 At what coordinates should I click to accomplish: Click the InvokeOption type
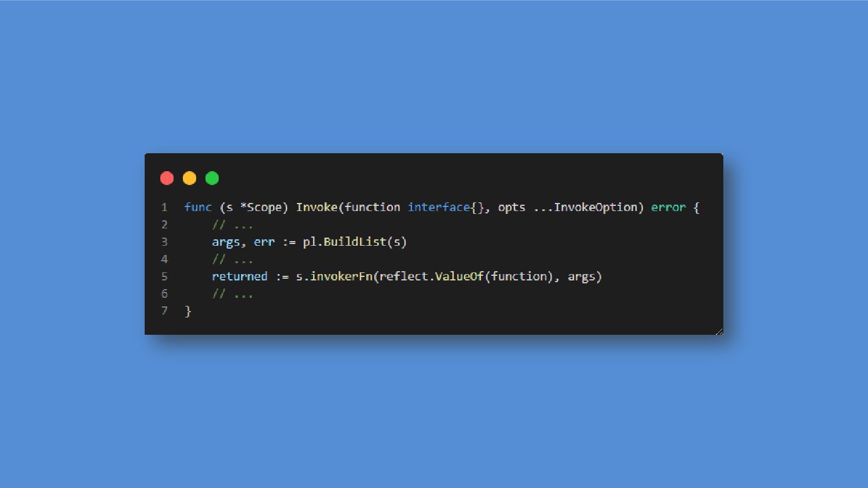tap(595, 207)
